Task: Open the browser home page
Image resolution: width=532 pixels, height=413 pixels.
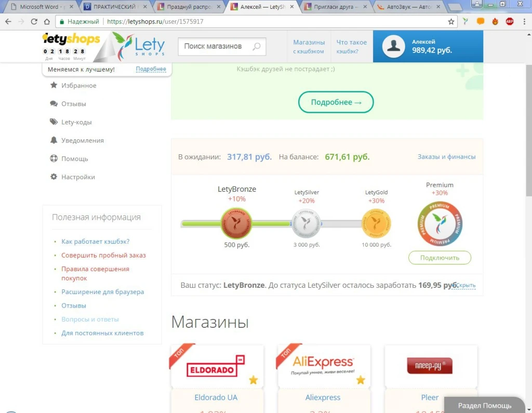Action: (x=47, y=21)
